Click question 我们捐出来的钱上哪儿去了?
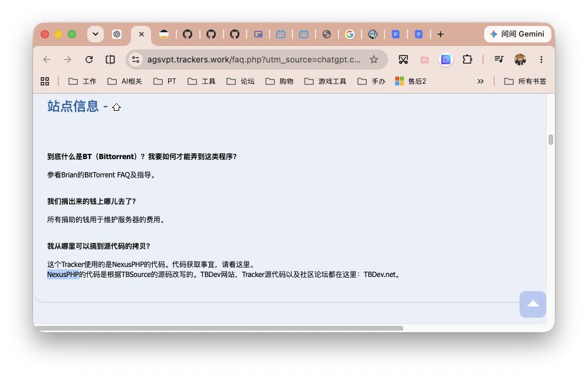 [91, 202]
